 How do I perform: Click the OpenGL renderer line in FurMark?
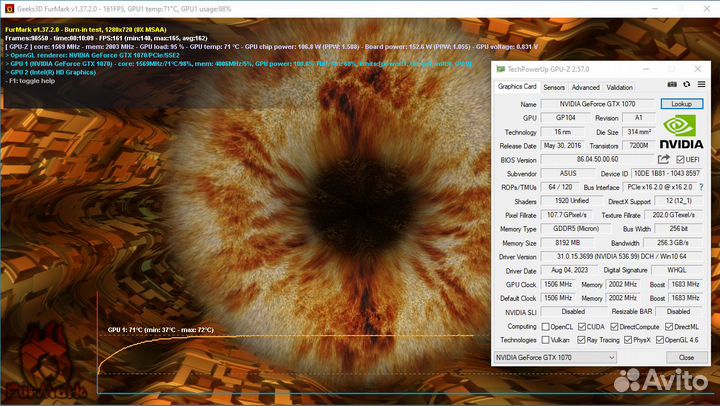point(92,55)
